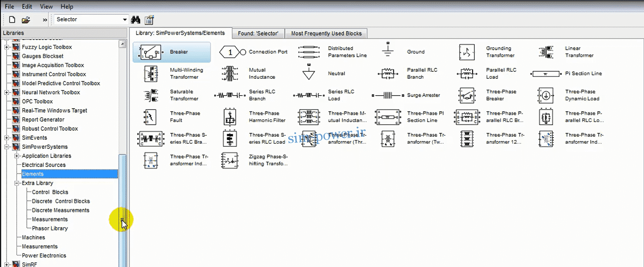Image resolution: width=644 pixels, height=267 pixels.
Task: Select Three-Phase Fault block icon
Action: [x=151, y=117]
